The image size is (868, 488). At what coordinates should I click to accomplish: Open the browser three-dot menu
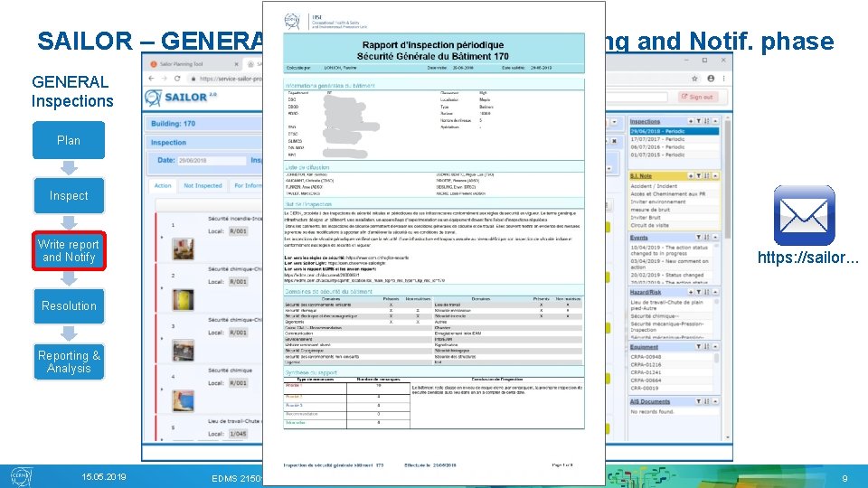723,79
